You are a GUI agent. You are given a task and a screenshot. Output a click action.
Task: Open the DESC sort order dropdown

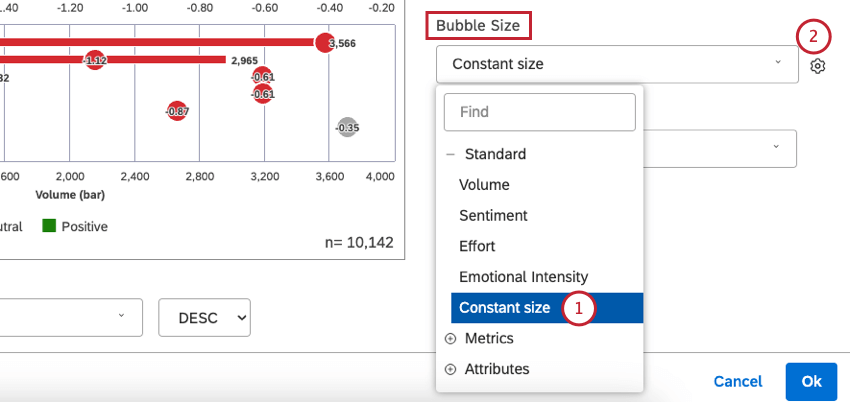coord(204,317)
